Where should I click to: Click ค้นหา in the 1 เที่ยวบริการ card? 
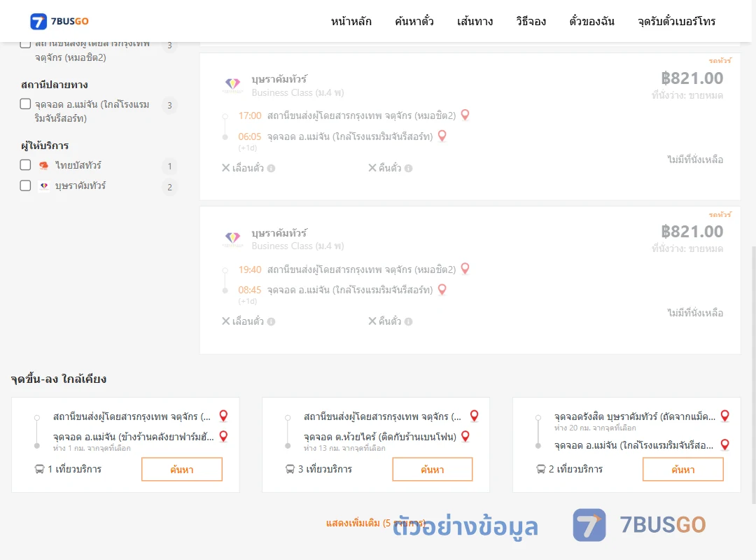[182, 469]
